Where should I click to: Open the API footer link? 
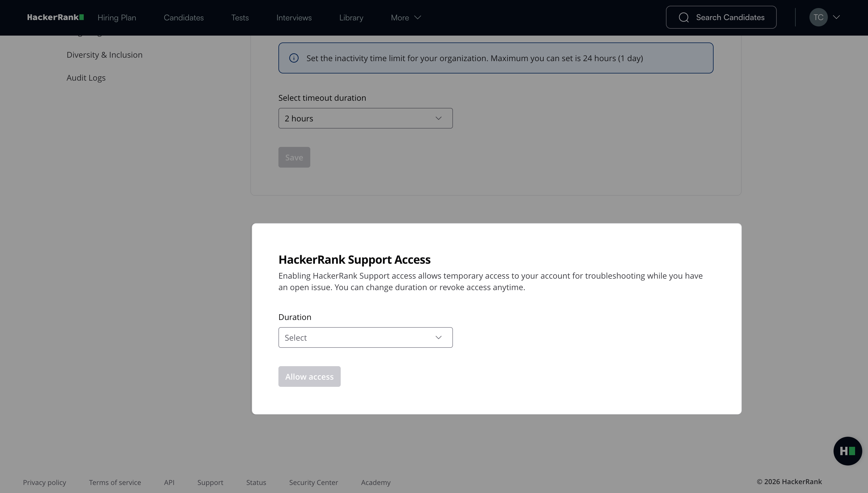(x=169, y=482)
